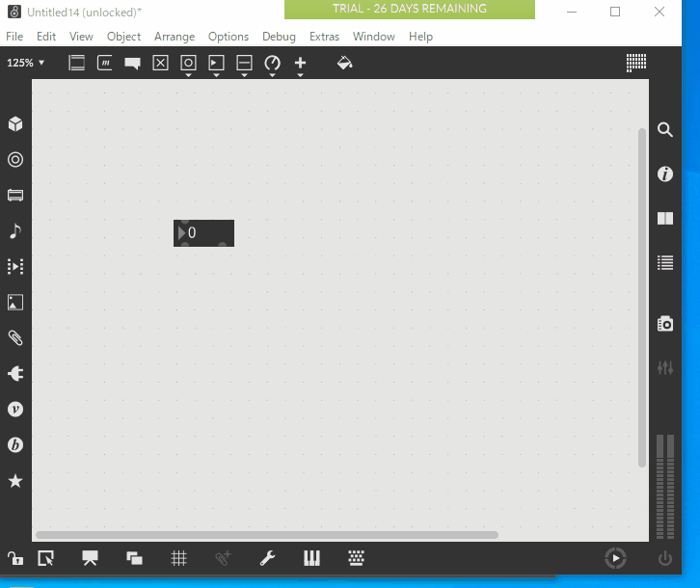The height and width of the screenshot is (588, 700).
Task: Open the Arrange menu
Action: pos(175,37)
